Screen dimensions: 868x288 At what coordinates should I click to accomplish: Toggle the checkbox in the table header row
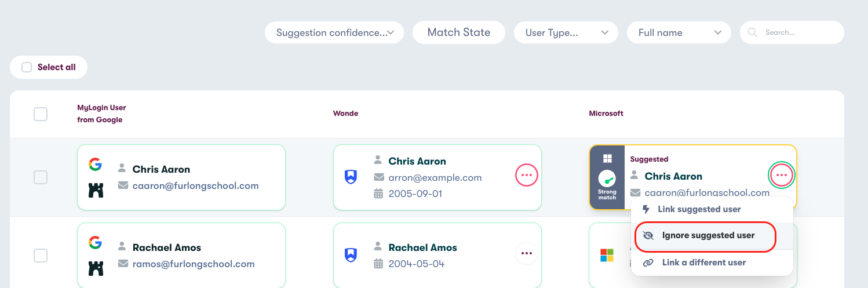(x=41, y=114)
